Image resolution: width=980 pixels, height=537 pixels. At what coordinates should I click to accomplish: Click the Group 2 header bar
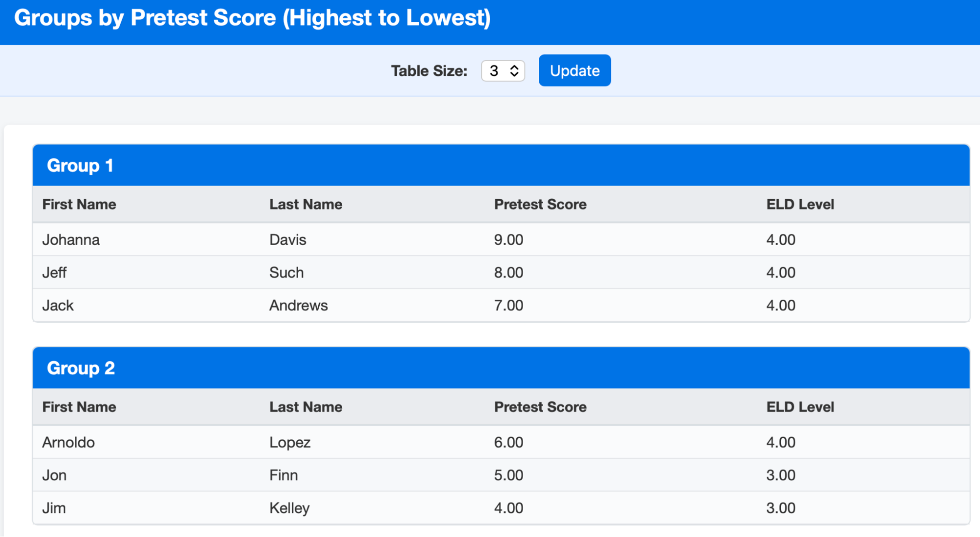tap(500, 368)
